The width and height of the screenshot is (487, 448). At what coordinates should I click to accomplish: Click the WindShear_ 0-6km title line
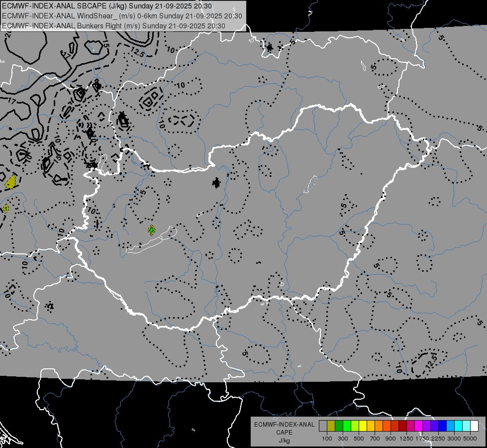[x=122, y=16]
